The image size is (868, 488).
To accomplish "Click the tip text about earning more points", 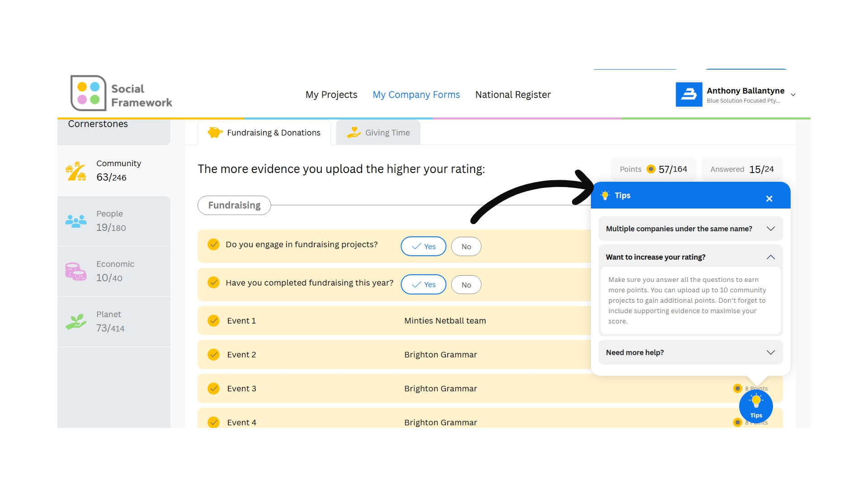I will pos(687,300).
